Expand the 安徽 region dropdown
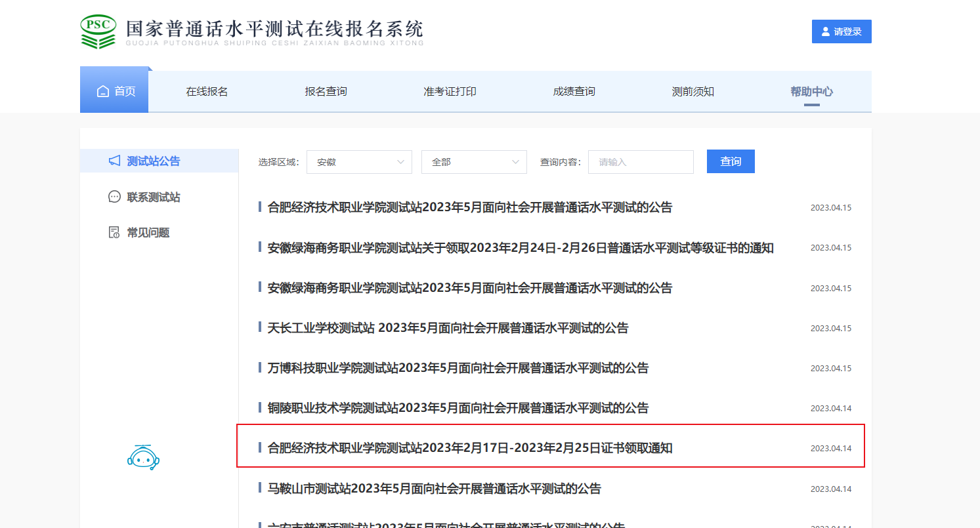The image size is (980, 528). point(359,162)
